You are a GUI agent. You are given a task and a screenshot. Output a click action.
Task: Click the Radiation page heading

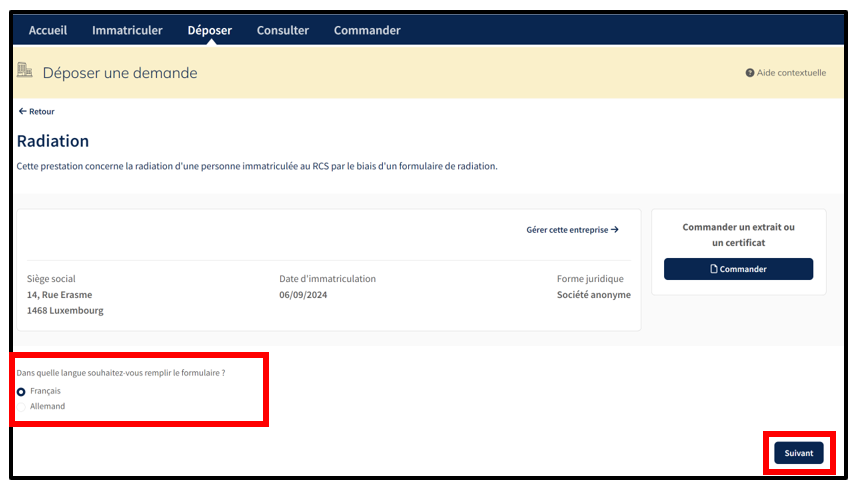tap(53, 141)
